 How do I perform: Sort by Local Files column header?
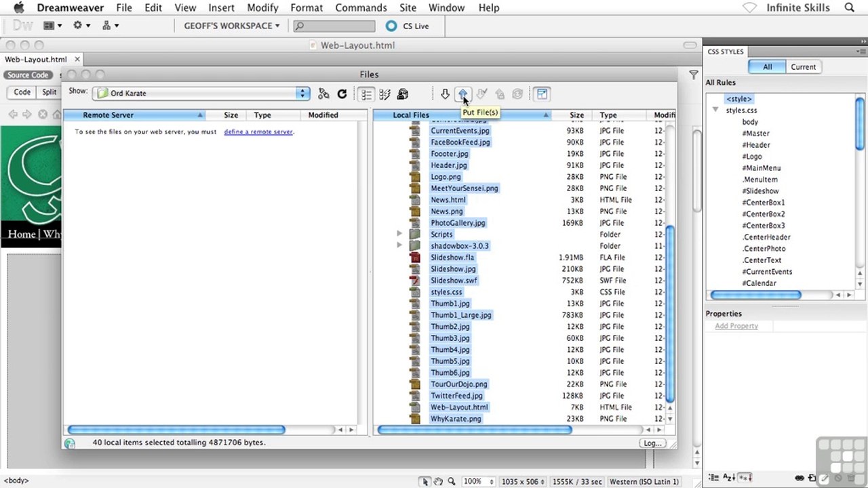pyautogui.click(x=461, y=115)
